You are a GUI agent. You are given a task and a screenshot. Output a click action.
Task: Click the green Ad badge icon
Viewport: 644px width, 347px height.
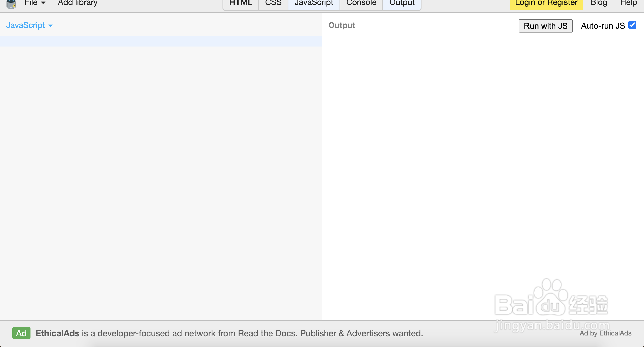21,333
